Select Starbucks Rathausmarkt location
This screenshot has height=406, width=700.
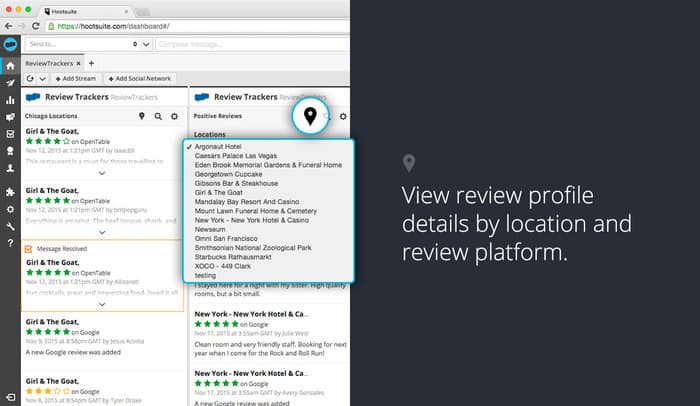(x=233, y=257)
